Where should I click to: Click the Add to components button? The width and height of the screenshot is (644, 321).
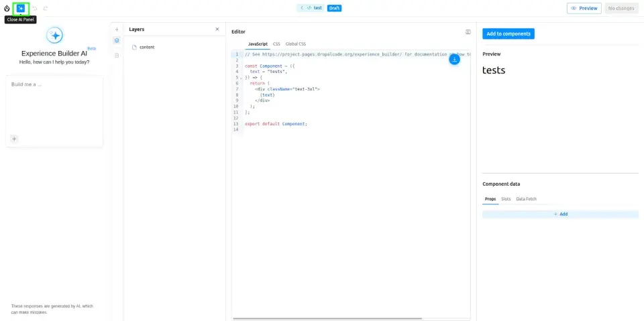(x=508, y=34)
